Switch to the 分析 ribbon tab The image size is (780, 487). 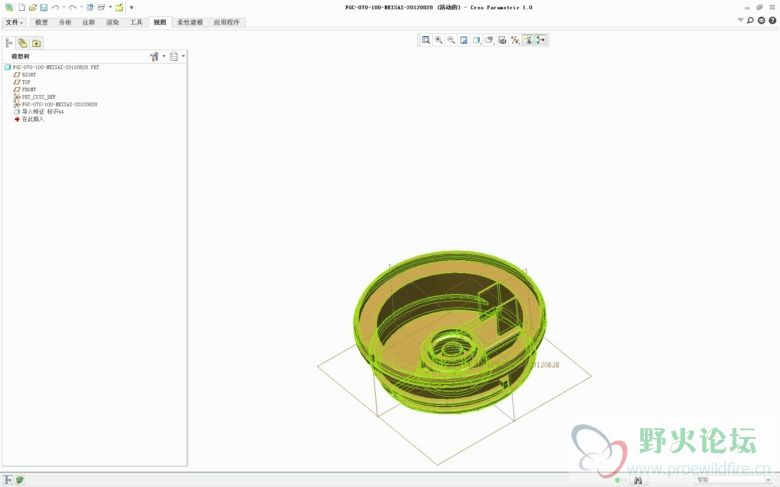65,22
